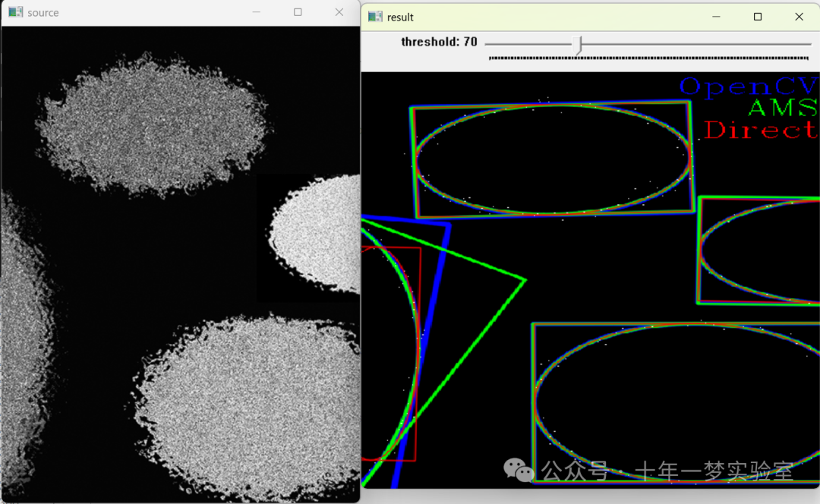Screen dimensions: 820x504
Task: Maximize the result window
Action: click(x=757, y=17)
